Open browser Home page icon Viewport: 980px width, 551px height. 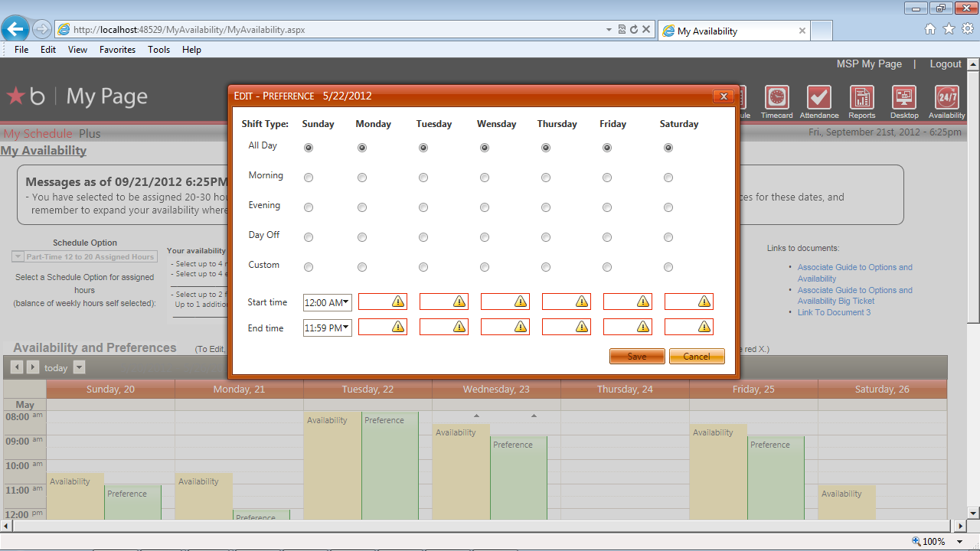(930, 29)
